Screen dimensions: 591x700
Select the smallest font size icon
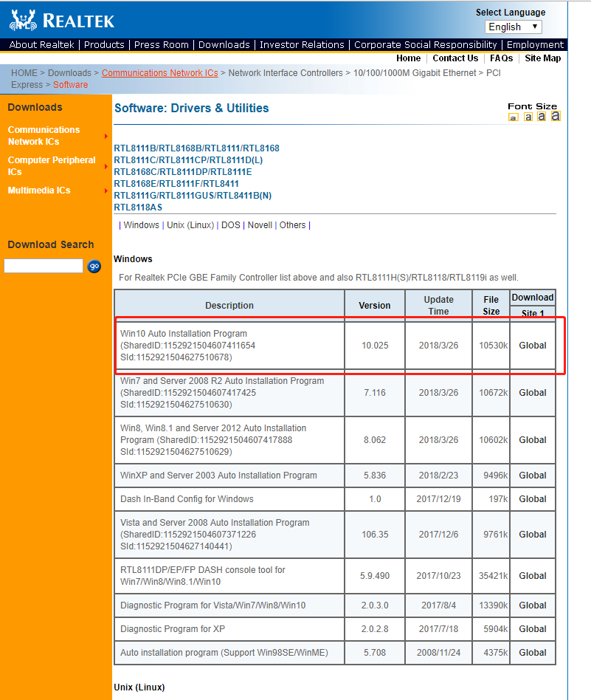tap(514, 117)
